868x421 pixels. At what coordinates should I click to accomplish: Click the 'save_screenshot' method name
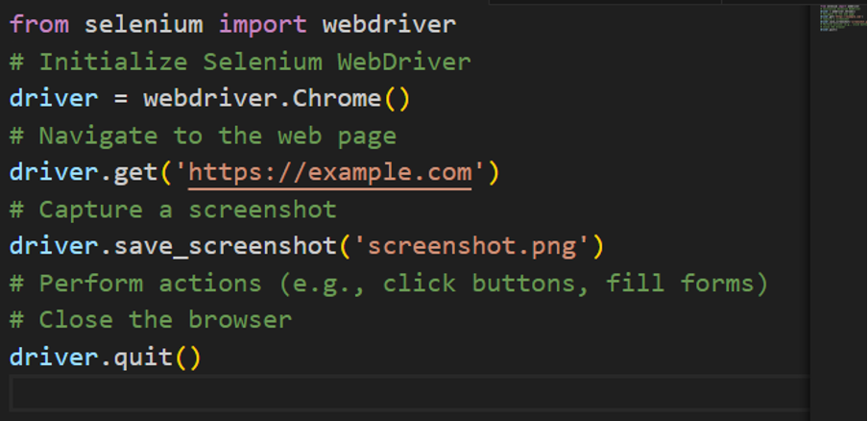[225, 247]
